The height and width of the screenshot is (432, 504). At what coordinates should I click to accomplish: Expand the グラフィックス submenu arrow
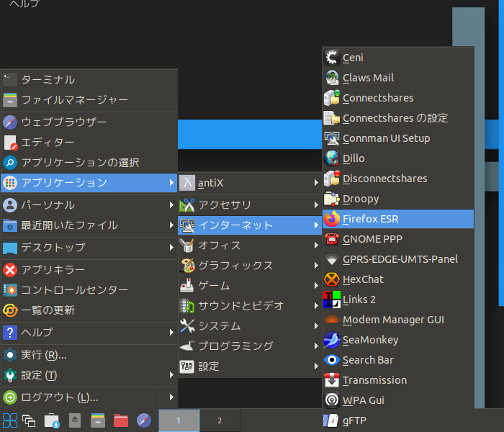pyautogui.click(x=316, y=266)
